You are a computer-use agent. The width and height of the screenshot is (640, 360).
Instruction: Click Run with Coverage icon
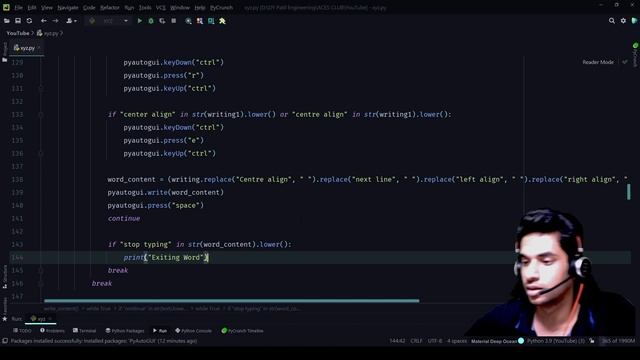162,21
